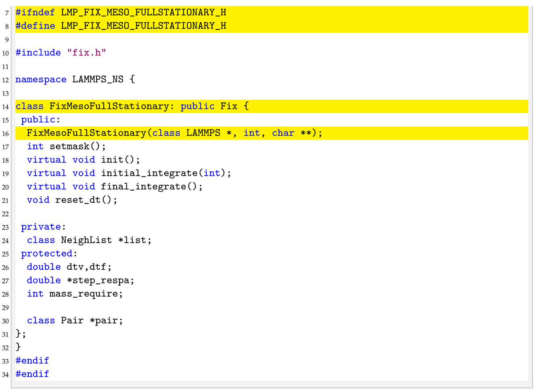Select the highlighted 'class FixMesoFullStationary: public Fix {' line
The image size is (537, 392).
132,106
